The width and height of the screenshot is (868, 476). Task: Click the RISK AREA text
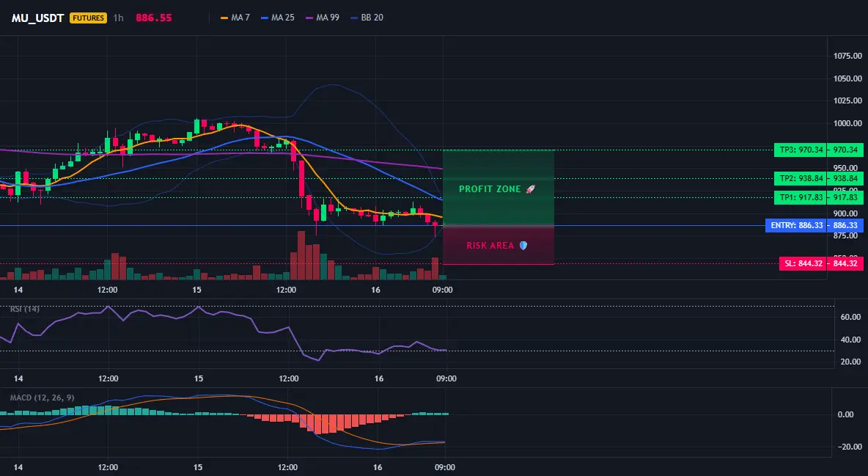(490, 246)
